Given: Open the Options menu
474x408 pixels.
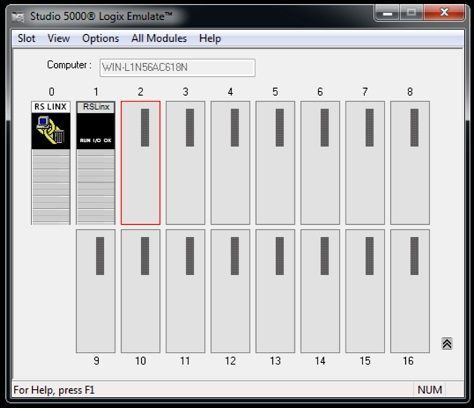Looking at the screenshot, I should point(100,38).
